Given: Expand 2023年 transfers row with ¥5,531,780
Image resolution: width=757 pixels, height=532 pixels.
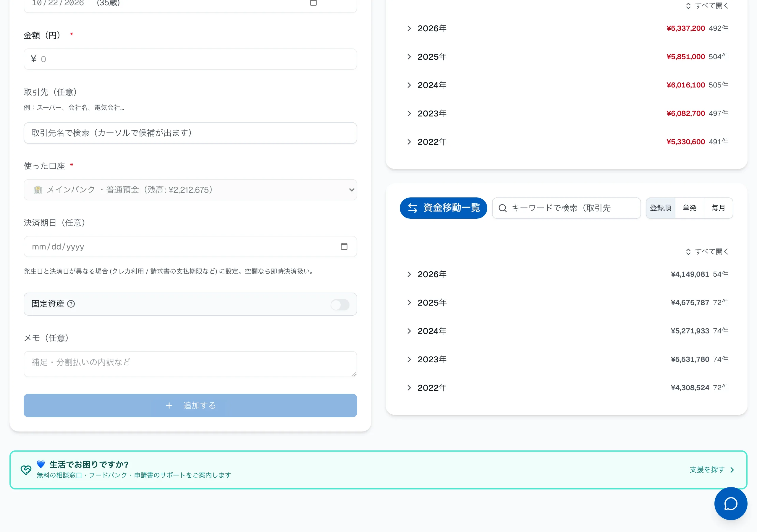Looking at the screenshot, I should [x=567, y=359].
